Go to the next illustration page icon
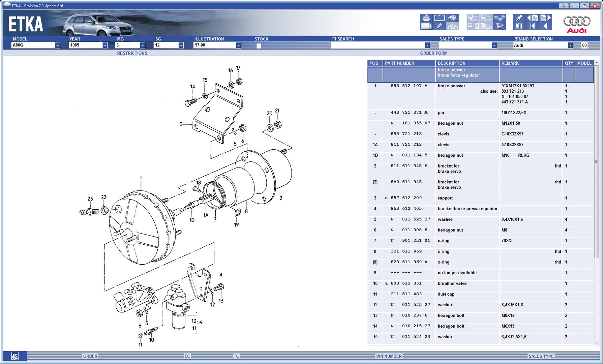 tap(545, 18)
